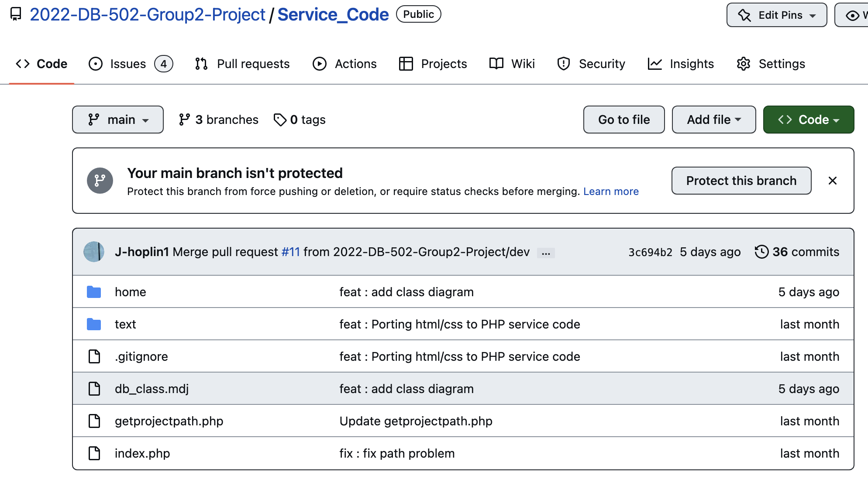Click the getprojectpath.php file icon
The width and height of the screenshot is (868, 479).
pyautogui.click(x=94, y=421)
